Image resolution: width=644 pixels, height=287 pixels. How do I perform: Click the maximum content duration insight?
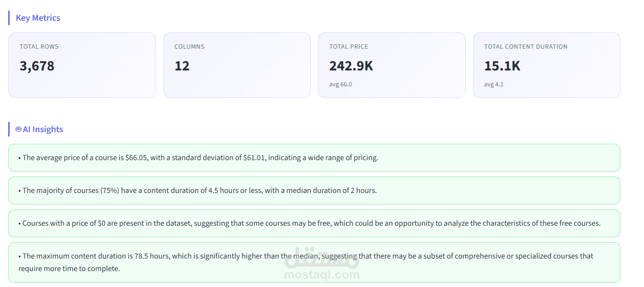[314, 262]
